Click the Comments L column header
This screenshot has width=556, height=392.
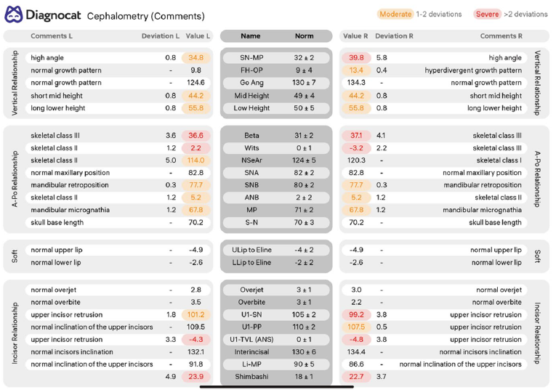[x=52, y=36]
